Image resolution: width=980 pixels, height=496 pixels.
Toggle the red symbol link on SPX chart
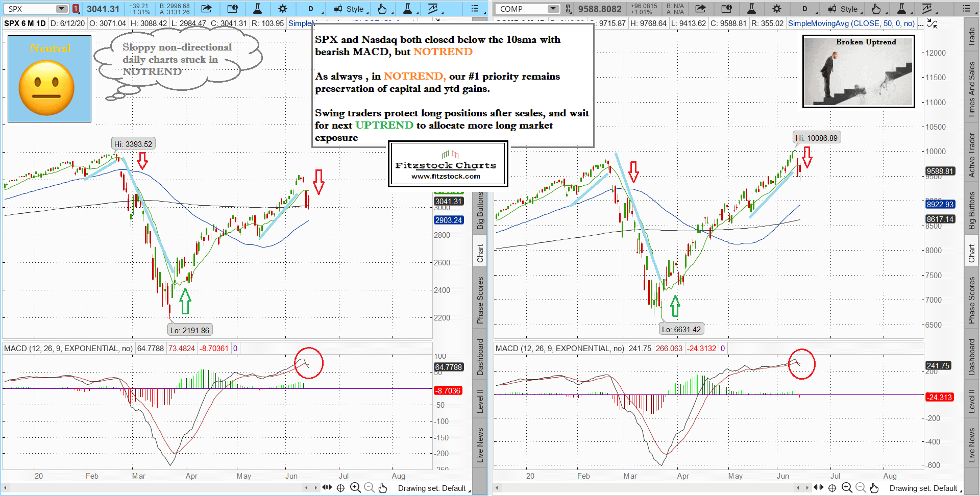[76, 9]
